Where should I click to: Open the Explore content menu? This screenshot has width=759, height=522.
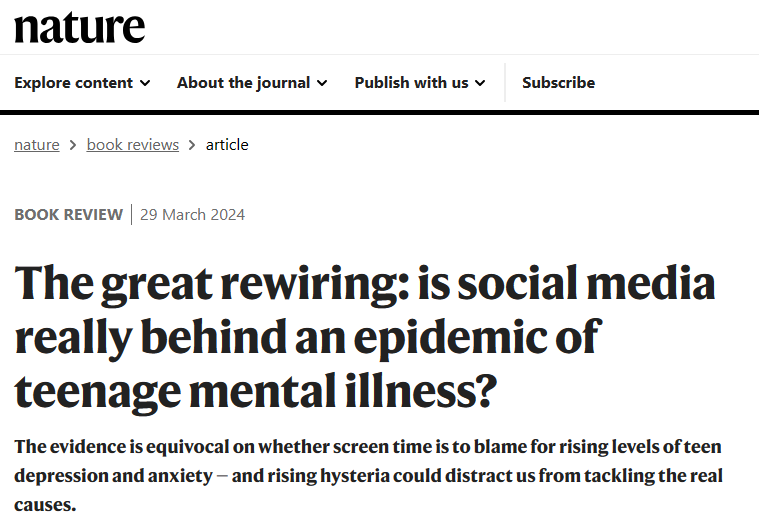74,83
